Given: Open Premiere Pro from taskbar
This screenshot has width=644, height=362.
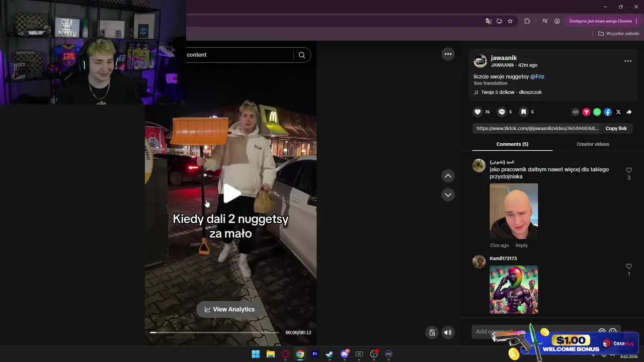Looking at the screenshot, I should pyautogui.click(x=315, y=354).
